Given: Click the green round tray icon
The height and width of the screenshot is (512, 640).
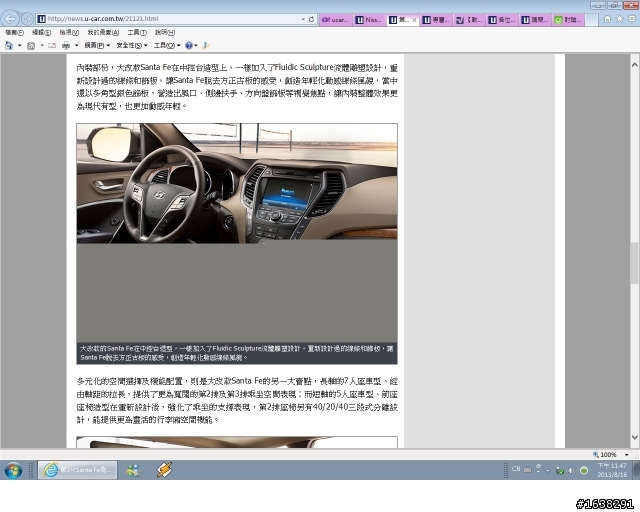Looking at the screenshot, I should pyautogui.click(x=584, y=470).
